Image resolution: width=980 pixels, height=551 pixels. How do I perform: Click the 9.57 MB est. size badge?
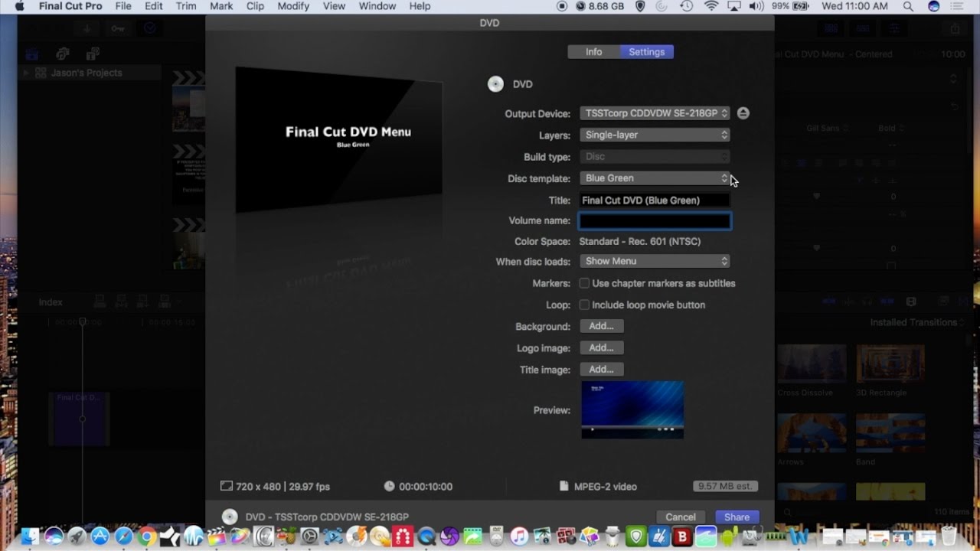click(x=725, y=486)
